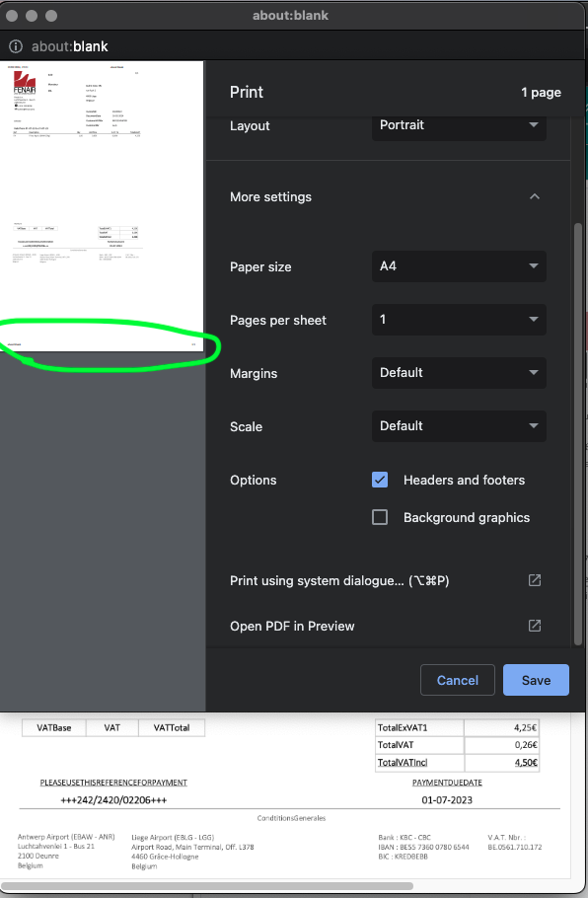Click the invoice page preview thumbnail
Viewport: 588px width, 898px height.
pos(102,206)
